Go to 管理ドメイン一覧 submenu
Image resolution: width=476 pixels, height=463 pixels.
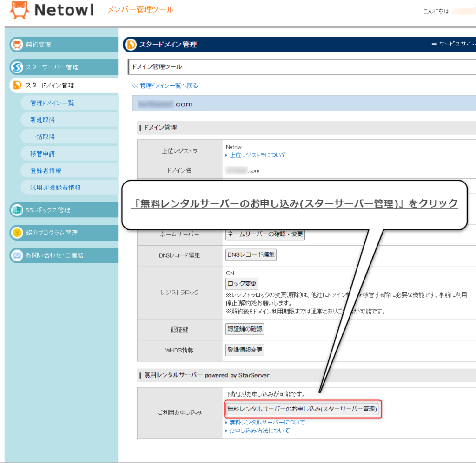[x=70, y=103]
